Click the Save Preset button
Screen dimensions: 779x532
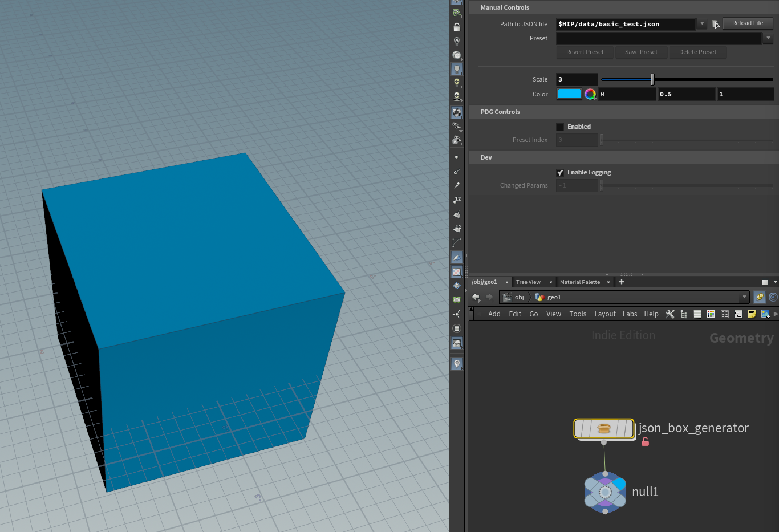click(641, 52)
